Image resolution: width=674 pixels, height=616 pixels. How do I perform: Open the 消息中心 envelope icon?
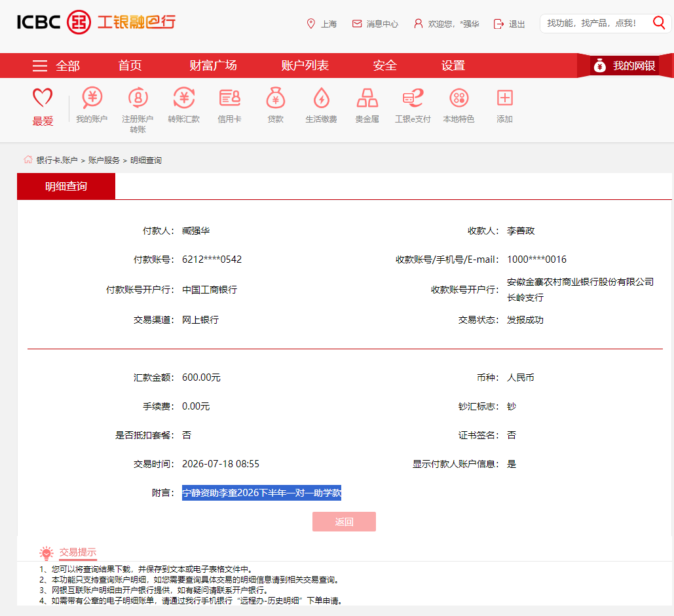click(357, 24)
